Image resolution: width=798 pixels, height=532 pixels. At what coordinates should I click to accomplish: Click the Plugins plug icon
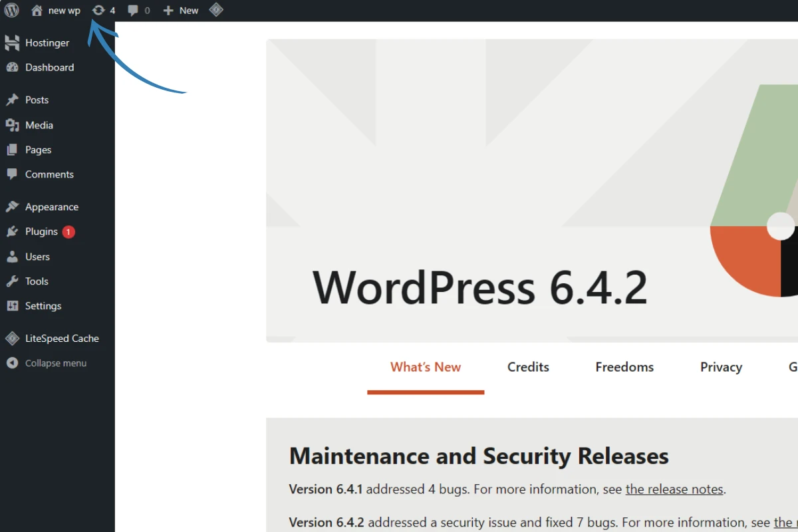click(12, 231)
